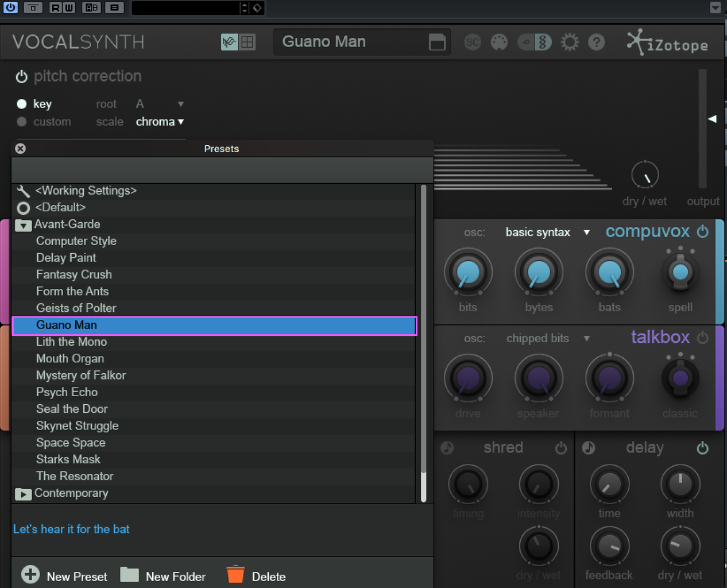
Task: Select the Mystery of Falkor preset
Action: pos(213,376)
